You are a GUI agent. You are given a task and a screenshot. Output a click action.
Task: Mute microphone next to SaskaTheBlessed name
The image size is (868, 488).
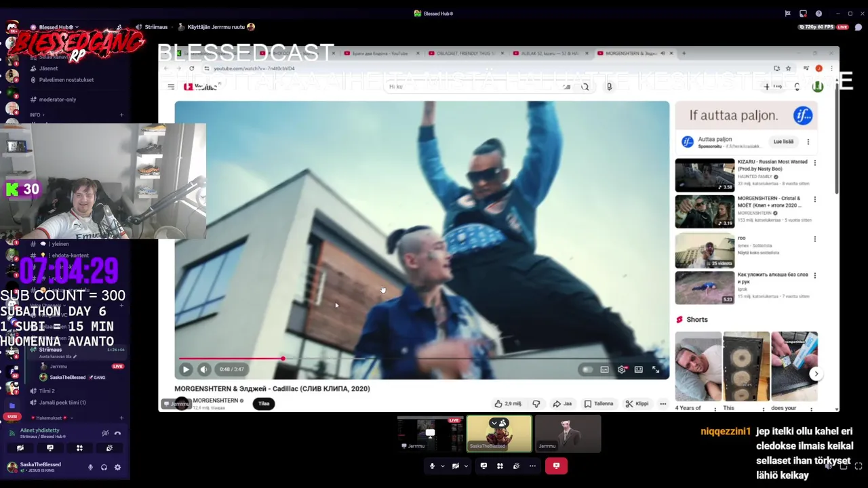90,467
